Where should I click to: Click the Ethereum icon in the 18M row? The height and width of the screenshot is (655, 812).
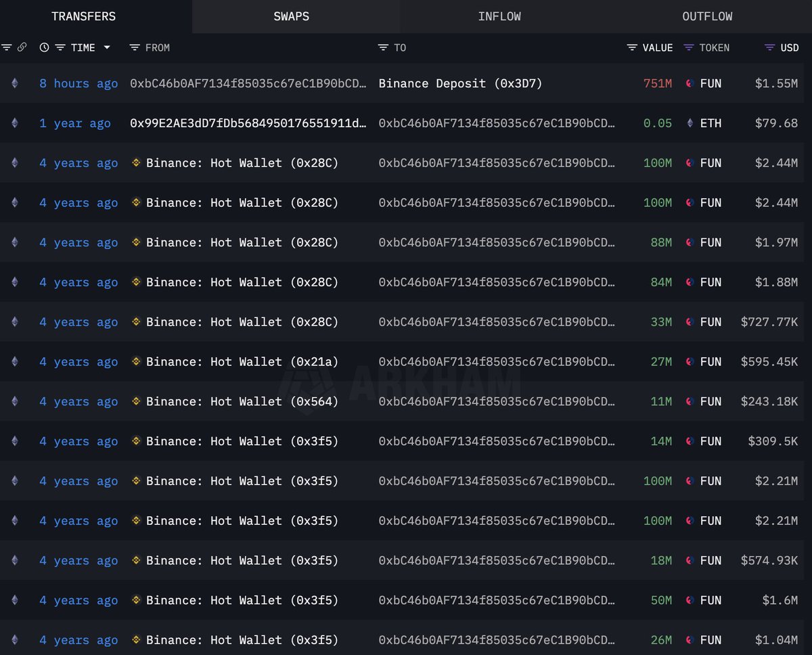coord(15,560)
